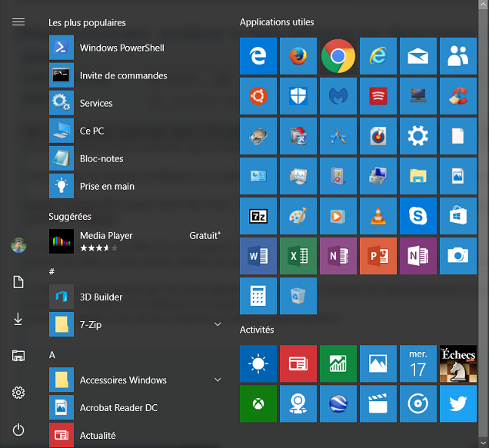Click the scrollbar down arrow

[x=484, y=443]
